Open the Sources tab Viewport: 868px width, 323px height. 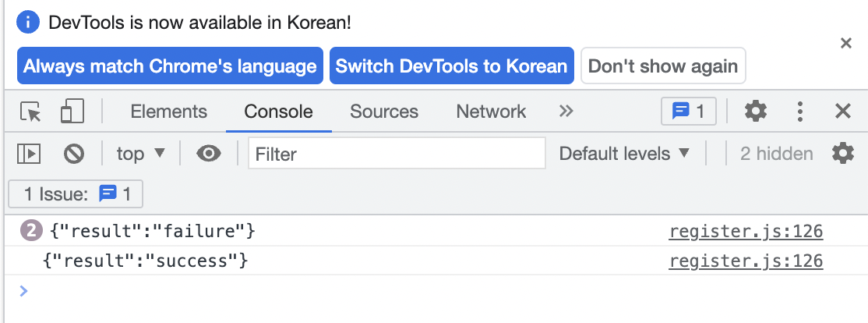pyautogui.click(x=384, y=112)
